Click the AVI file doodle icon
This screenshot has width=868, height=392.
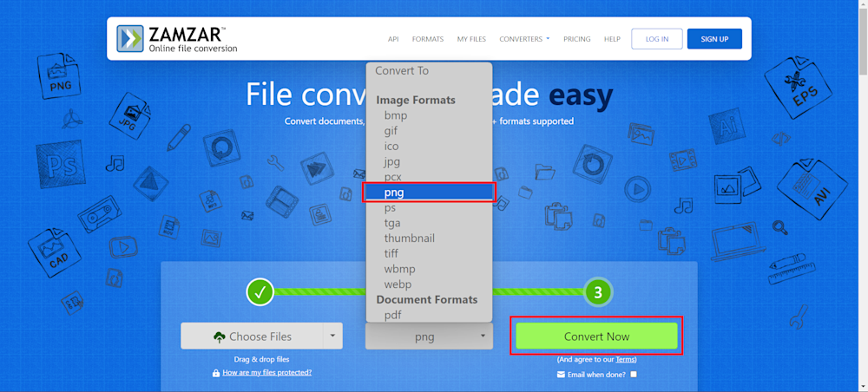(811, 191)
